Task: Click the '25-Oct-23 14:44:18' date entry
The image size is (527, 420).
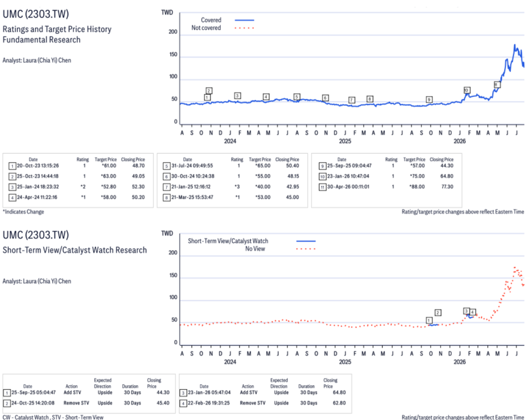Action: [38, 176]
